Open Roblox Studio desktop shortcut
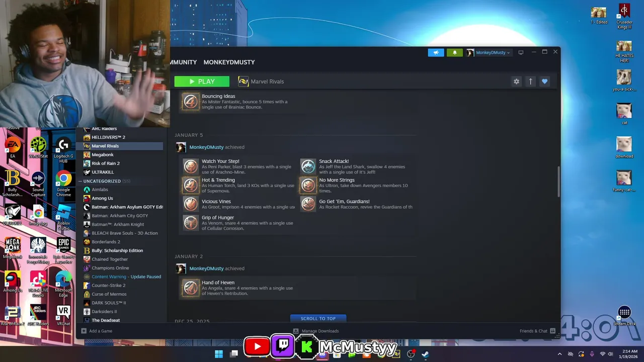This screenshot has height=362, width=644. click(63, 218)
